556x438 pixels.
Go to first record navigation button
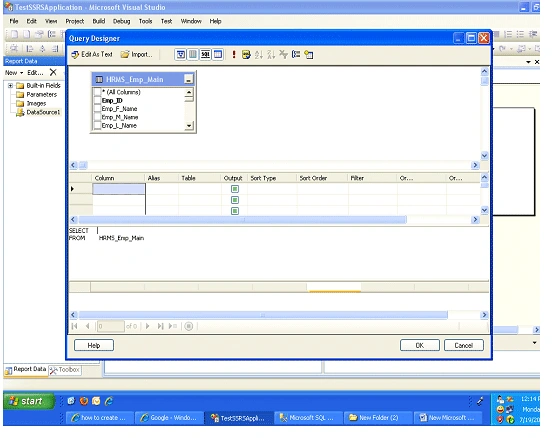point(74,326)
